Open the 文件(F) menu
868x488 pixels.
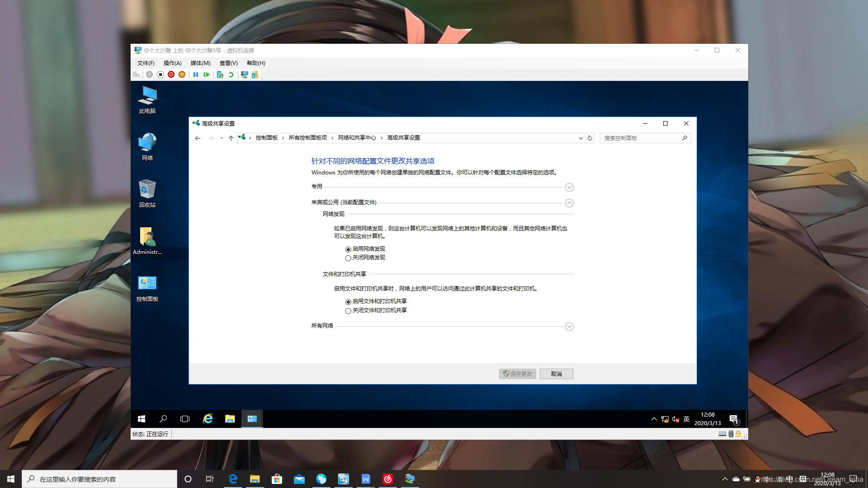(x=146, y=63)
